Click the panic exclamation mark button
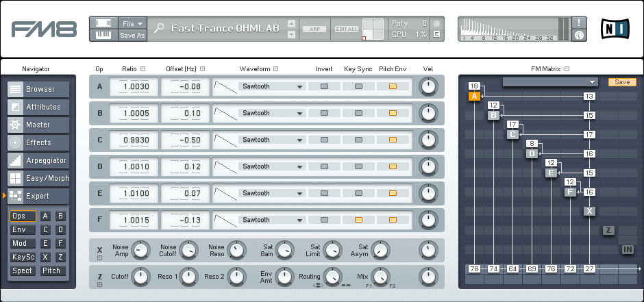Viewport: 644px width, 302px height. click(579, 23)
